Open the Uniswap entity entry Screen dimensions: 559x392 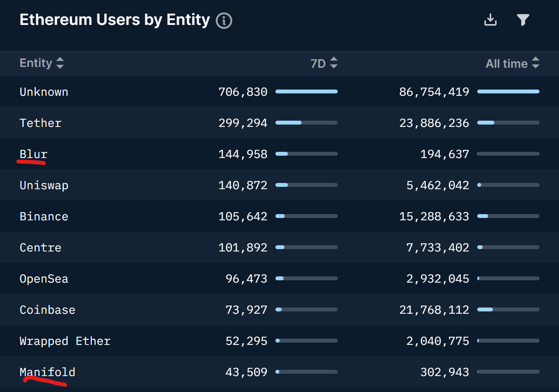(44, 185)
